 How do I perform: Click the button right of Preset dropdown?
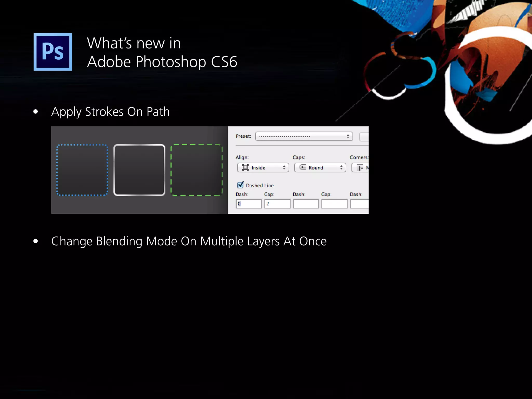364,137
